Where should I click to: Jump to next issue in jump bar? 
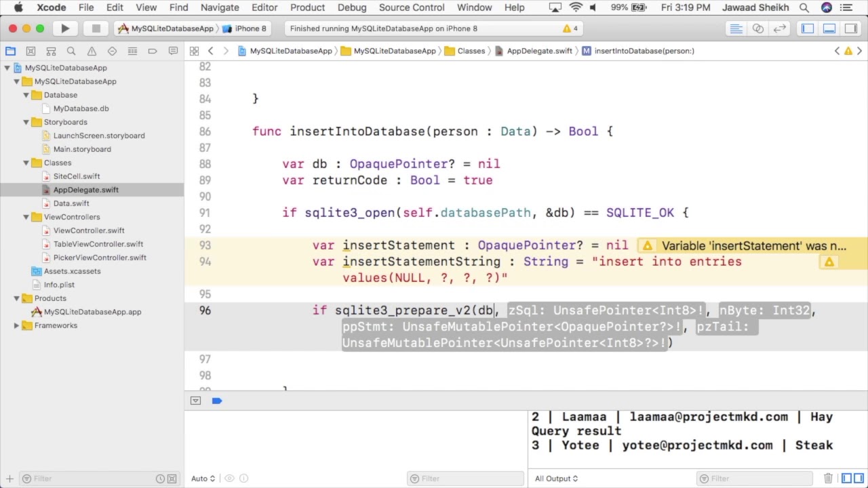(x=859, y=51)
